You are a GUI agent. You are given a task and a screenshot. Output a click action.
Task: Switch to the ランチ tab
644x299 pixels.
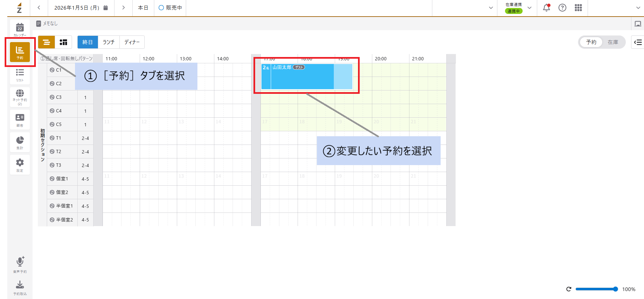coord(108,42)
